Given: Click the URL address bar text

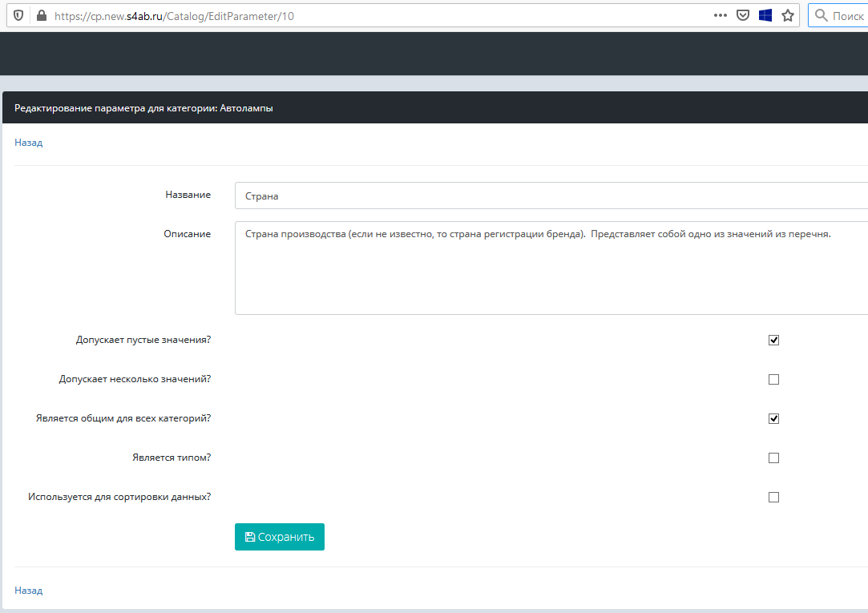Looking at the screenshot, I should click(x=174, y=15).
